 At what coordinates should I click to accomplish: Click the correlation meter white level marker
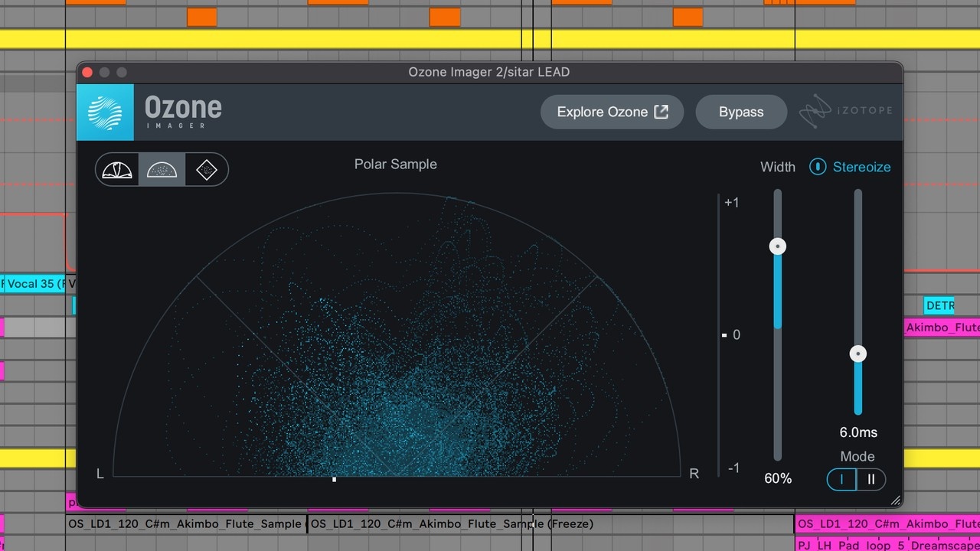pyautogui.click(x=724, y=335)
